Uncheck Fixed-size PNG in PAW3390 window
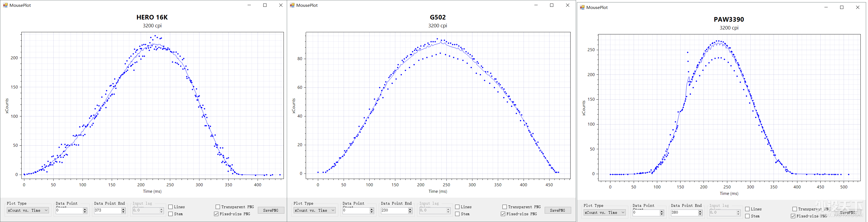 coord(793,216)
